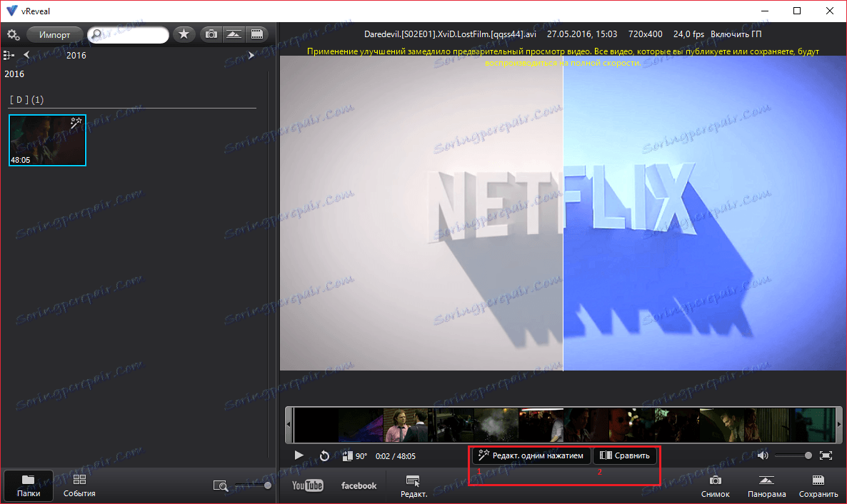Click the Сравнить compare button
847x504 pixels.
click(x=625, y=455)
